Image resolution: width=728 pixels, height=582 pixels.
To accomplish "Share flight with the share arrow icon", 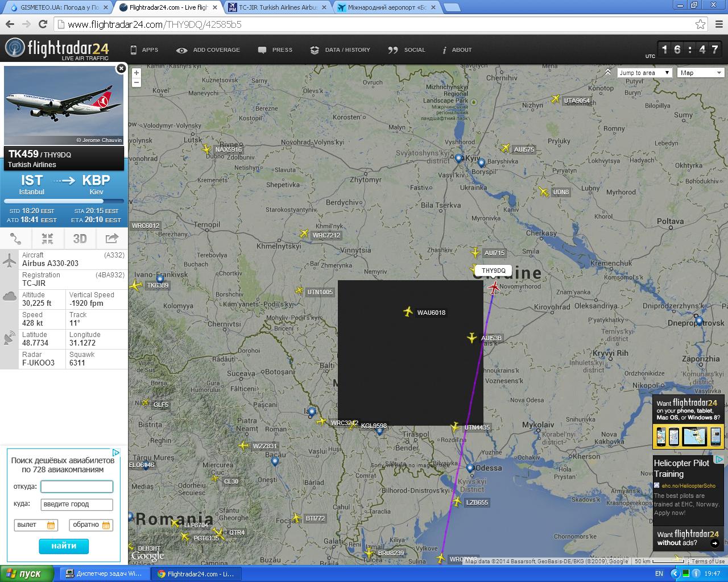I will click(x=111, y=239).
